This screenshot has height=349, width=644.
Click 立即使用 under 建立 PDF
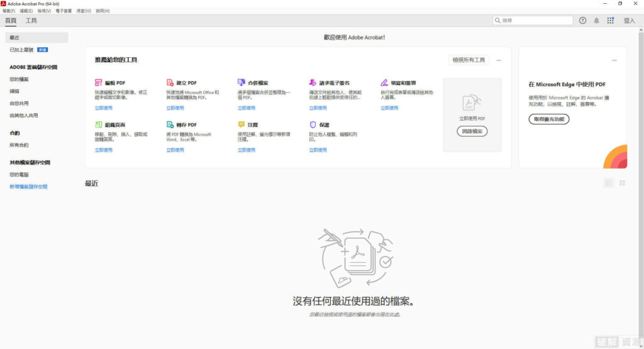click(x=175, y=108)
